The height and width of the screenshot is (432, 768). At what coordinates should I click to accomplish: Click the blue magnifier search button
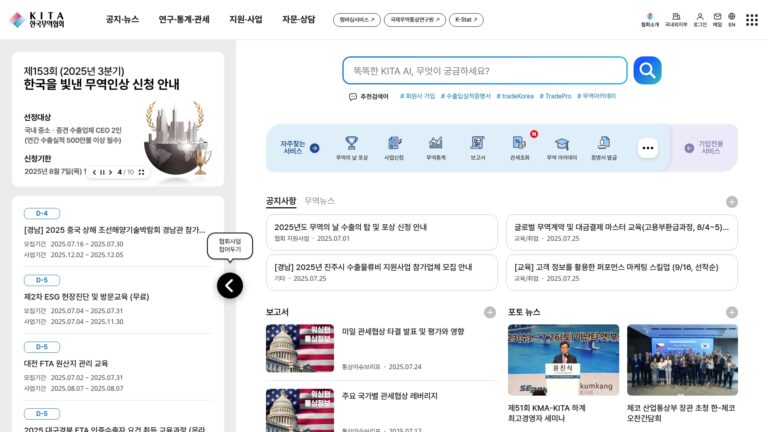tap(647, 71)
